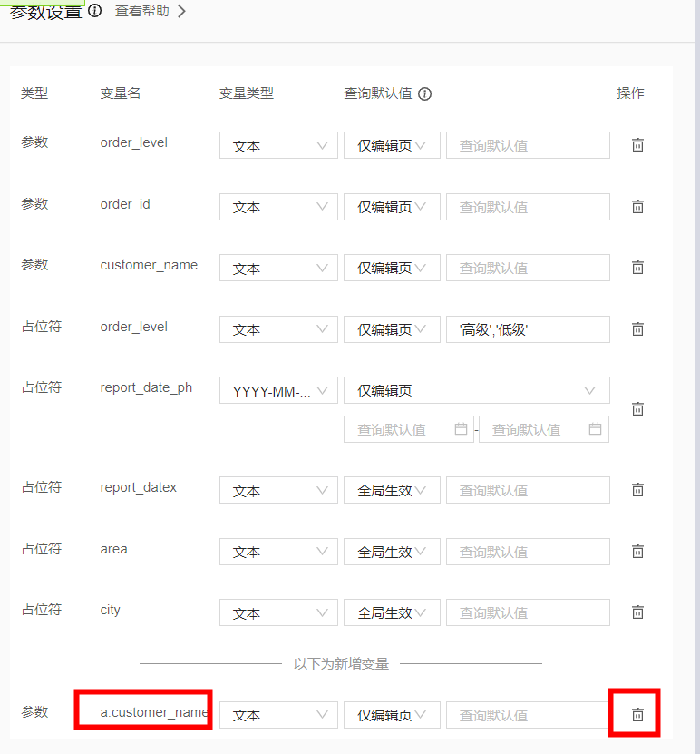Click the info icon beside 查询默认值 header
The image size is (700, 754).
(424, 94)
